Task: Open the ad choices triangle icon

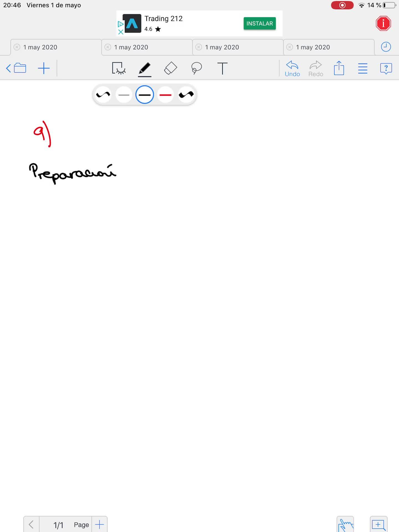Action: point(121,24)
